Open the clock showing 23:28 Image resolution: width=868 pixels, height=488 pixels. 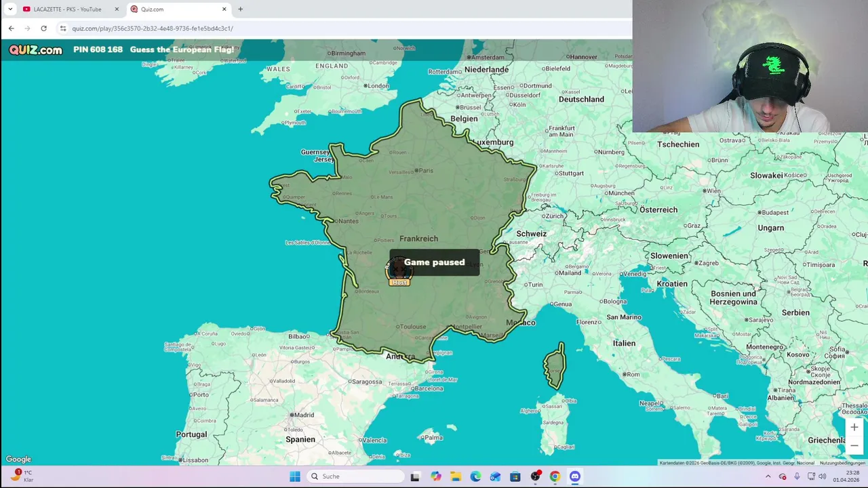846,476
